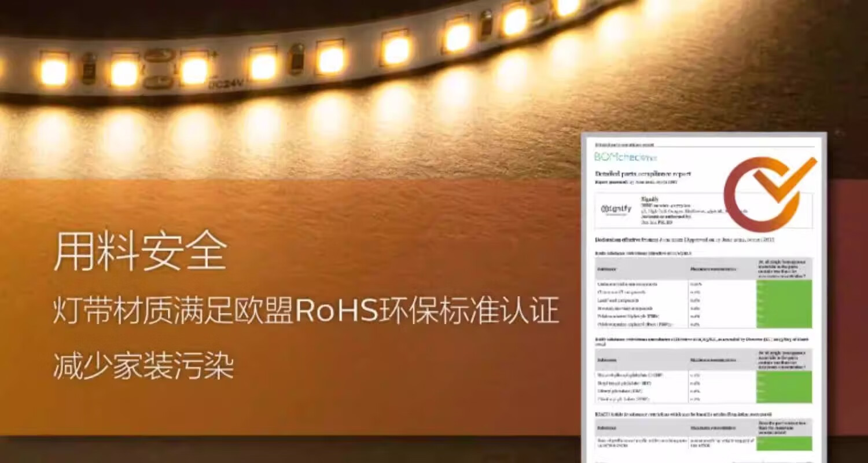Click the Declaration effective date line
The image size is (868, 463).
[683, 240]
